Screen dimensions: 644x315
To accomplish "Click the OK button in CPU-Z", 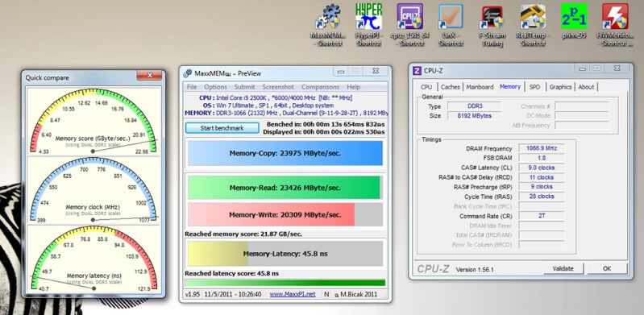I will coord(607,268).
